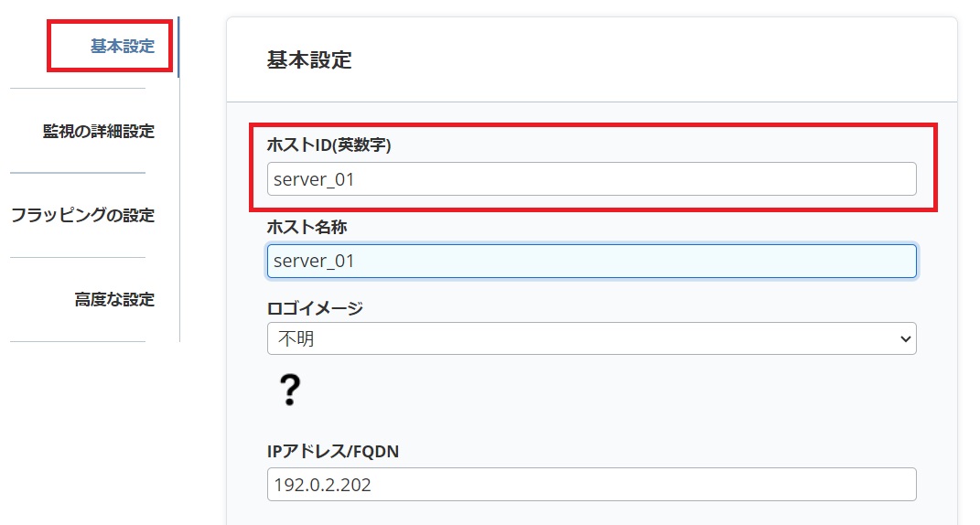Click the IPアドレス/FQDN field label
Viewport: 980px width, 525px height.
click(x=333, y=451)
